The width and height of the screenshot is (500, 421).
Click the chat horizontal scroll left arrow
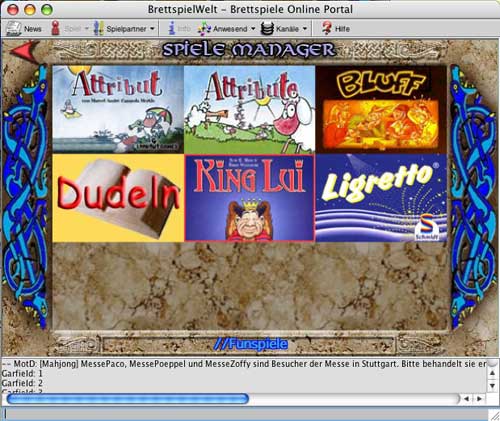[x=466, y=399]
